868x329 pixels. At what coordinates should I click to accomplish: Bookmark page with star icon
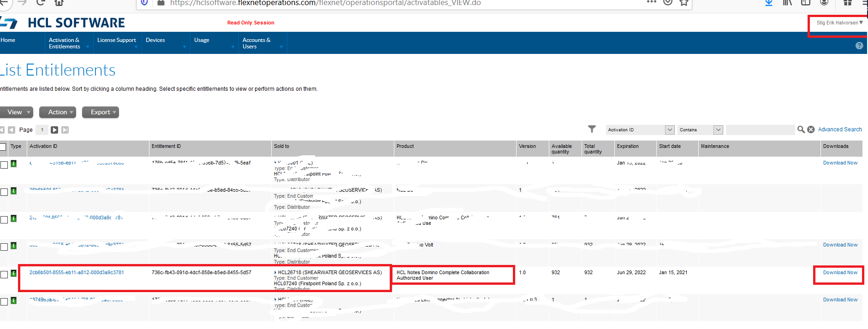tap(684, 3)
